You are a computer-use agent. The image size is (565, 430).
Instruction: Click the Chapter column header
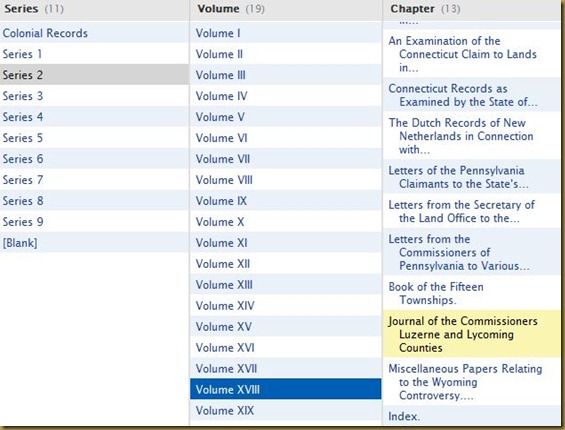[471, 9]
